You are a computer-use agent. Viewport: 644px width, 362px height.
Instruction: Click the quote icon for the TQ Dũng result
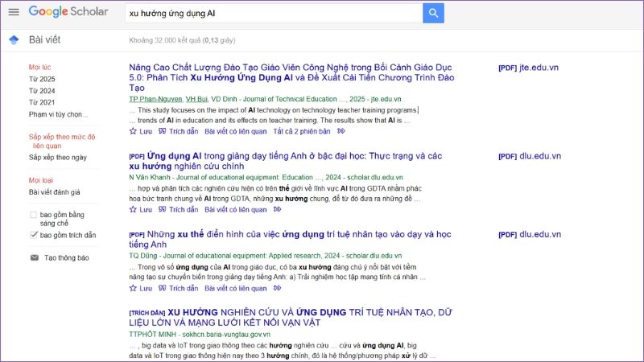point(163,288)
